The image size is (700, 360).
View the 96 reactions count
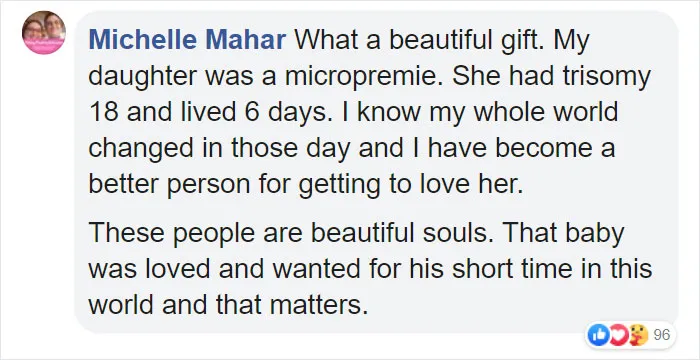pyautogui.click(x=662, y=335)
